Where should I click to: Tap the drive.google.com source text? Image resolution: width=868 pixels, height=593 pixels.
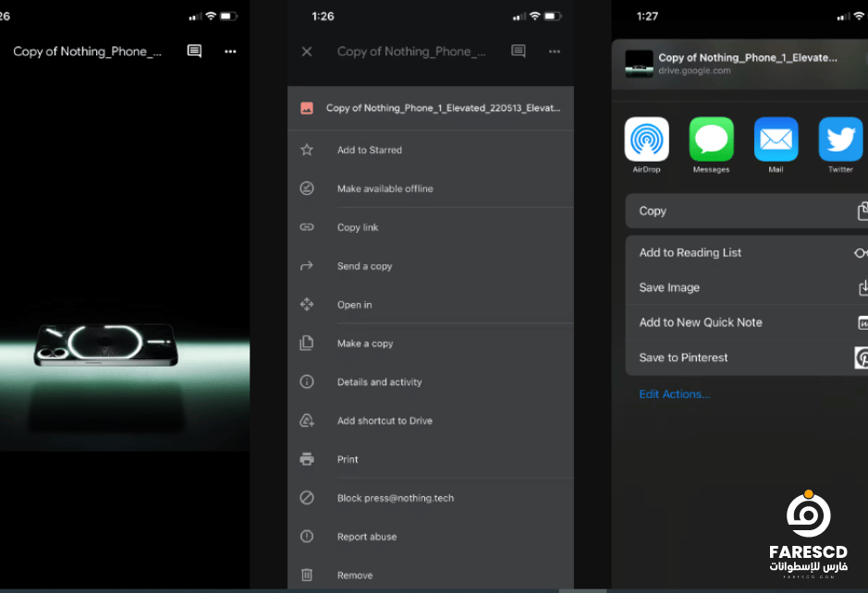(694, 71)
